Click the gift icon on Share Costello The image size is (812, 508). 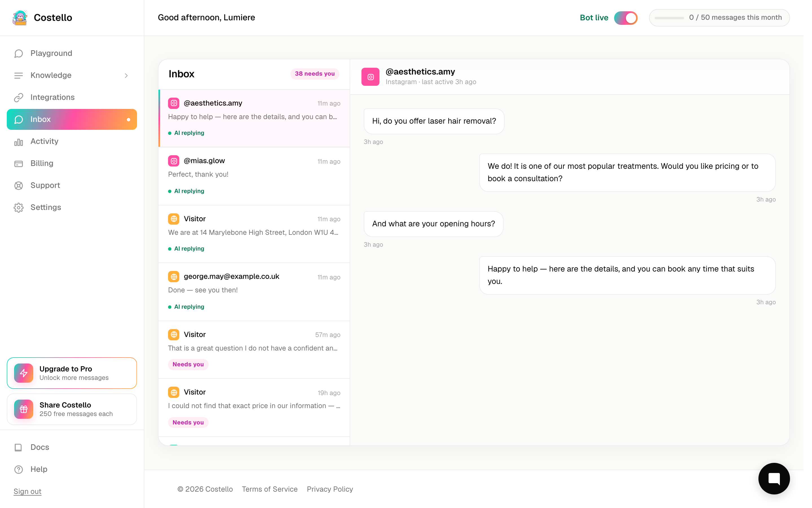click(x=23, y=409)
